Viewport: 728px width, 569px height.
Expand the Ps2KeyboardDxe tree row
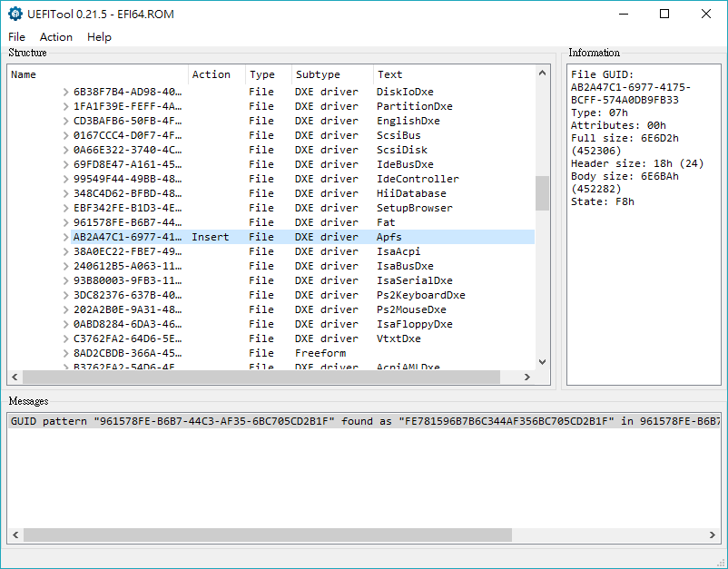66,295
